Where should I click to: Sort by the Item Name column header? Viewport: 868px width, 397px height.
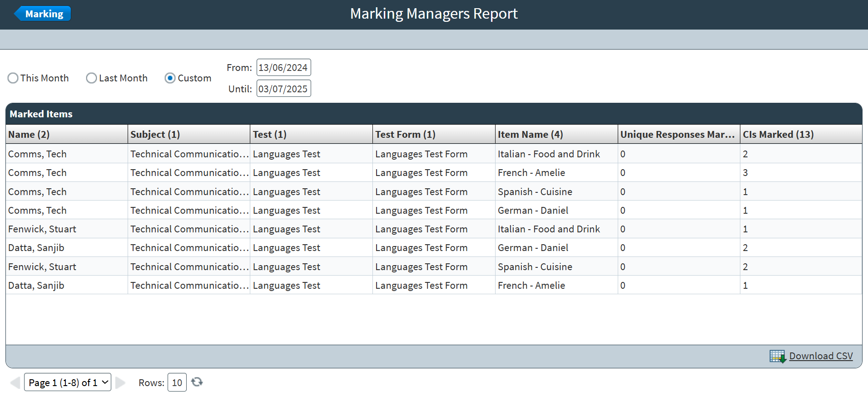click(530, 135)
